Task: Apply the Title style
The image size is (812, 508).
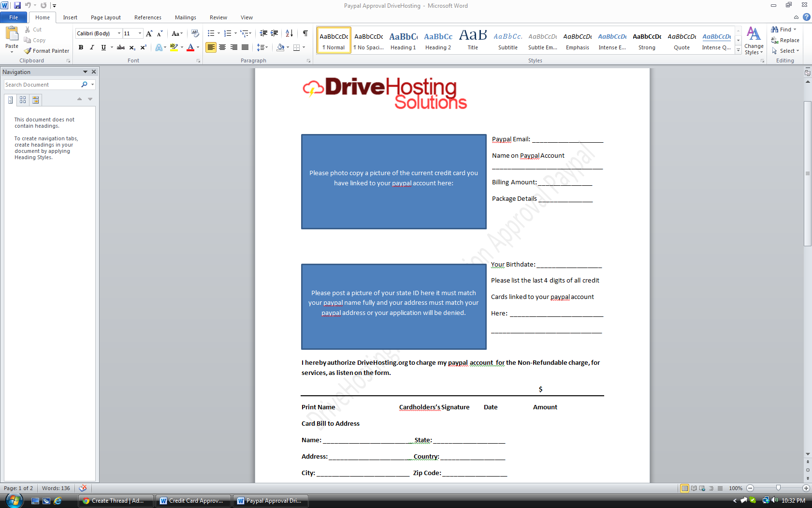Action: [473, 40]
